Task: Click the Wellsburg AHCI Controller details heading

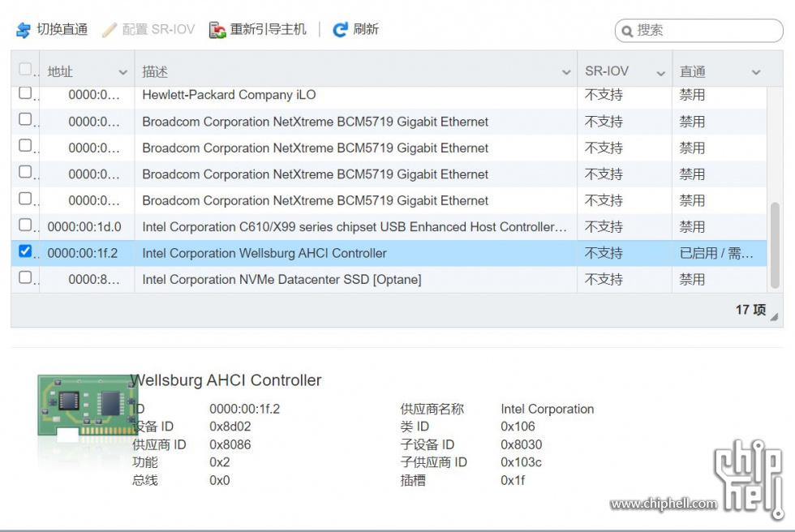Action: pyautogui.click(x=226, y=380)
